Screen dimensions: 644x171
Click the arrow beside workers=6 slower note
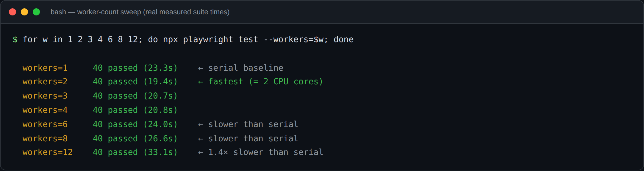point(201,125)
